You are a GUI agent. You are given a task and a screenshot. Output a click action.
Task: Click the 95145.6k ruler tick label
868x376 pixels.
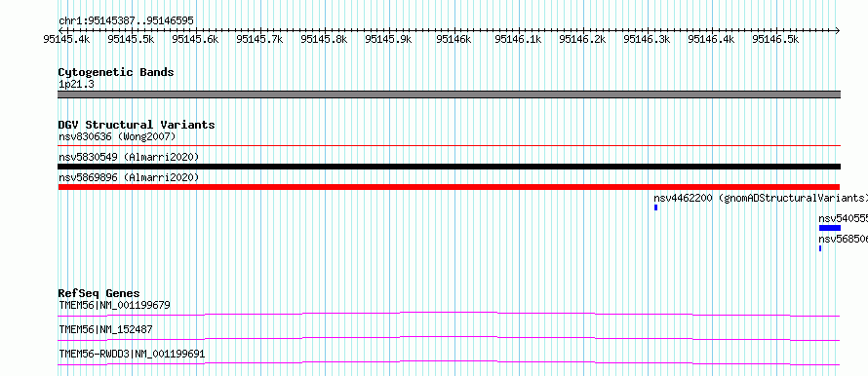[x=195, y=39]
